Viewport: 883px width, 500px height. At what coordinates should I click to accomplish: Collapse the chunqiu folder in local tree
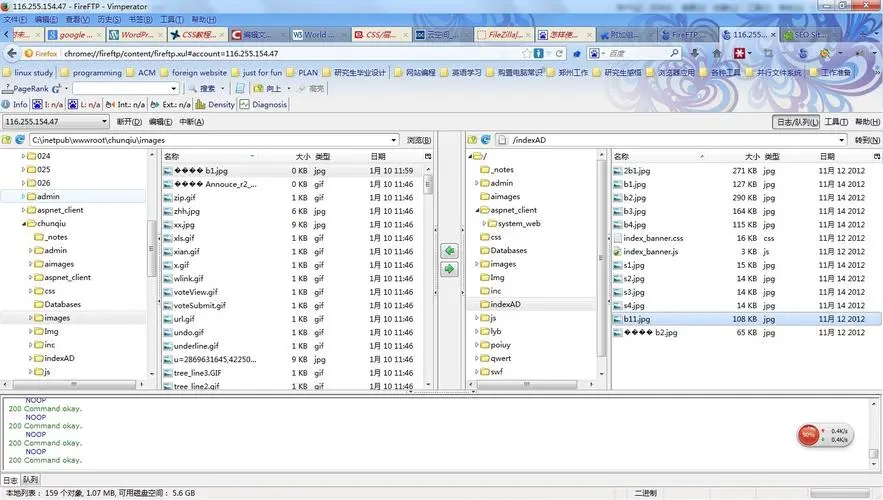[x=24, y=224]
